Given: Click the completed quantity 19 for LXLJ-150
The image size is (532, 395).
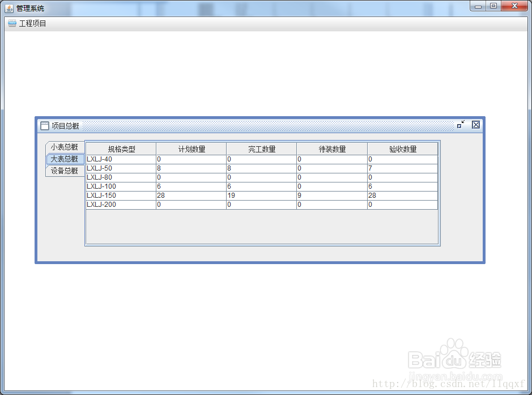Looking at the screenshot, I should pyautogui.click(x=261, y=196).
